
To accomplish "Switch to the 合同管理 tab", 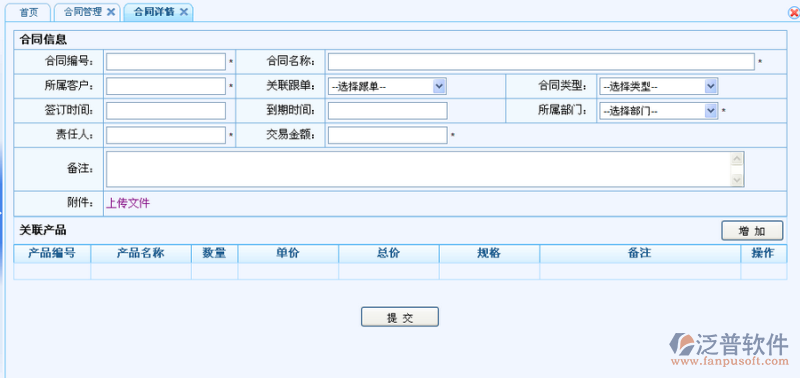I will (x=83, y=12).
